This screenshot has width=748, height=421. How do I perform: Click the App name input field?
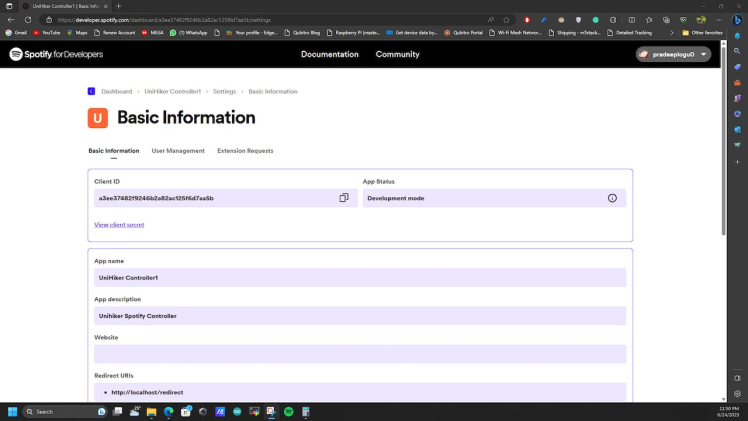coord(360,277)
